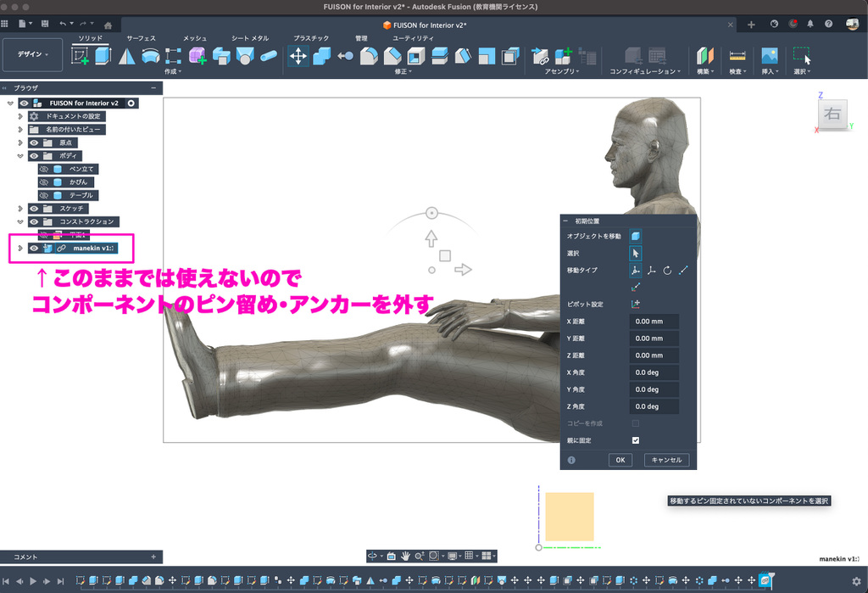Uncheck the 親に固定 checkbox

coord(636,440)
